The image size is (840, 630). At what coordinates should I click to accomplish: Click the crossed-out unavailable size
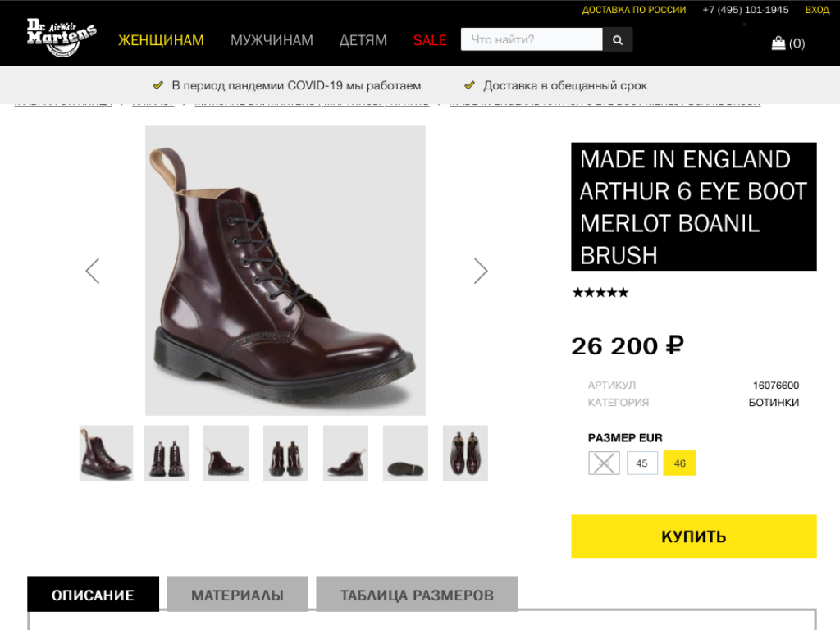(x=604, y=463)
